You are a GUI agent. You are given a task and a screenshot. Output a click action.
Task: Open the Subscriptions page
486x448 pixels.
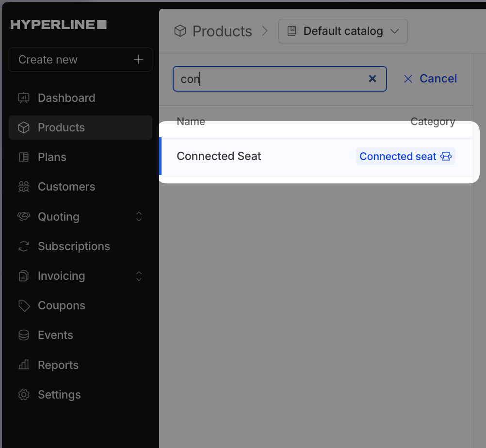(81, 246)
